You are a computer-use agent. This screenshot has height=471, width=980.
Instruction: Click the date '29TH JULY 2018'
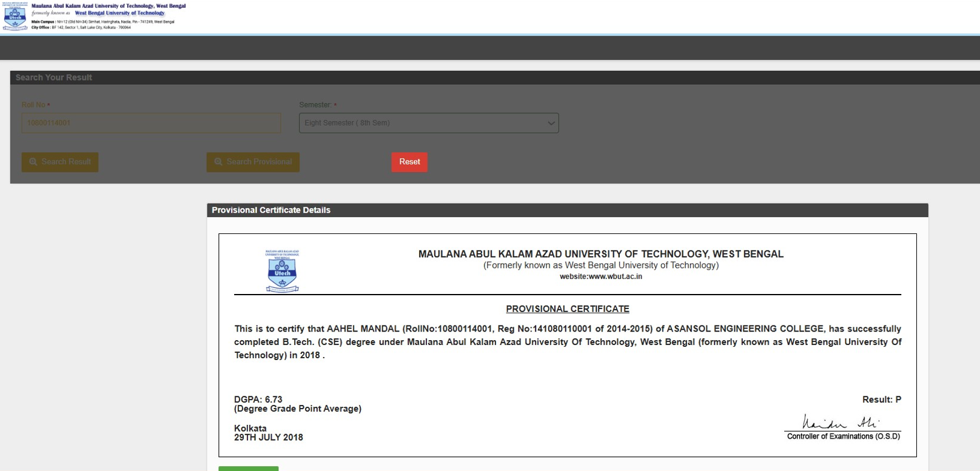pos(269,438)
